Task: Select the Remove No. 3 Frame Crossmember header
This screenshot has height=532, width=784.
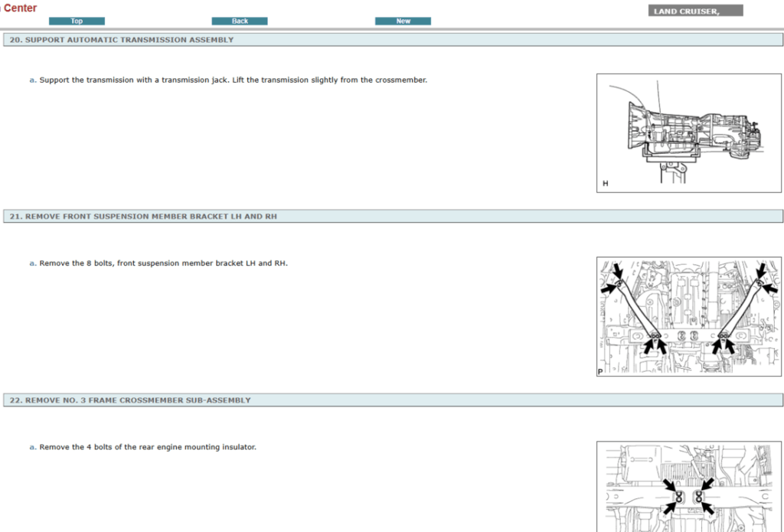Action: click(130, 400)
